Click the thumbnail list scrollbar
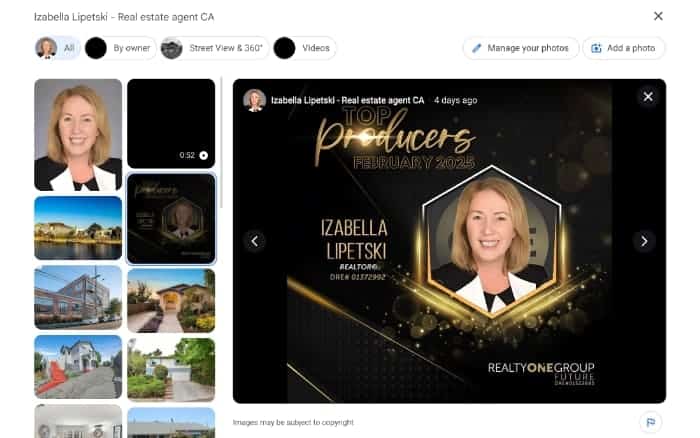This screenshot has height=438, width=700. click(x=221, y=143)
